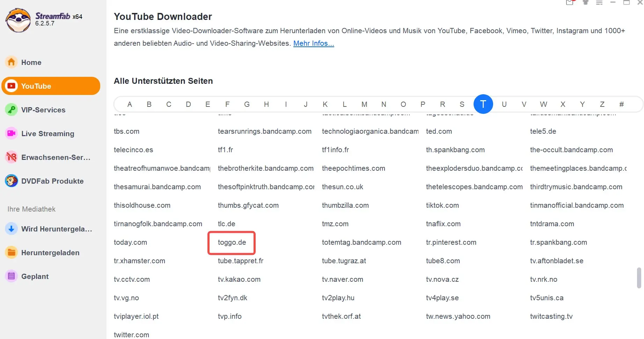
Task: Select telecinco.es from the supported sites
Action: click(133, 150)
